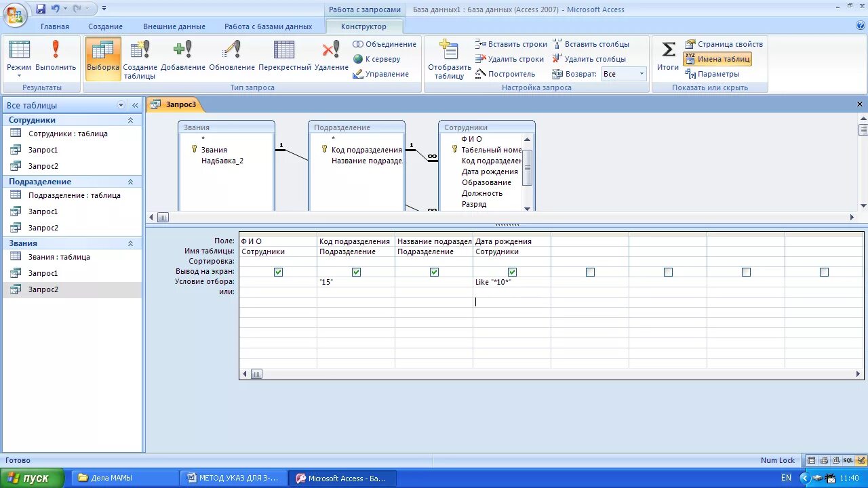Screen dimensions: 868x488
Task: Open the Построитель expression builder
Action: [505, 74]
